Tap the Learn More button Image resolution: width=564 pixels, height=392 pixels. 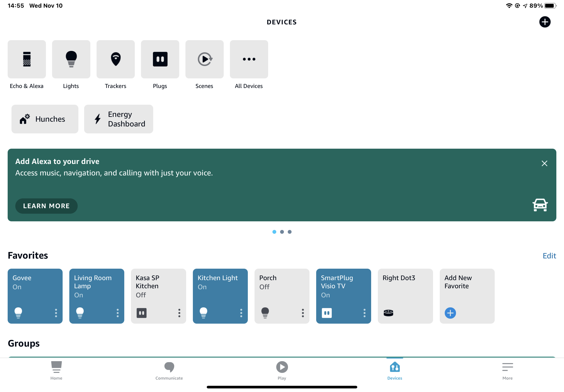(x=46, y=206)
